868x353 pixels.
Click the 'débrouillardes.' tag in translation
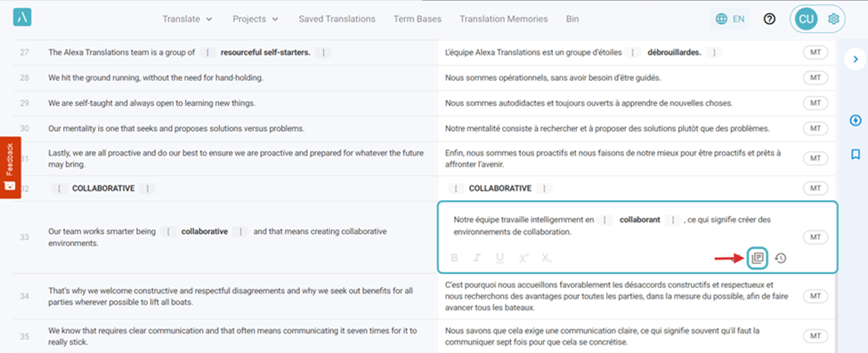(674, 52)
